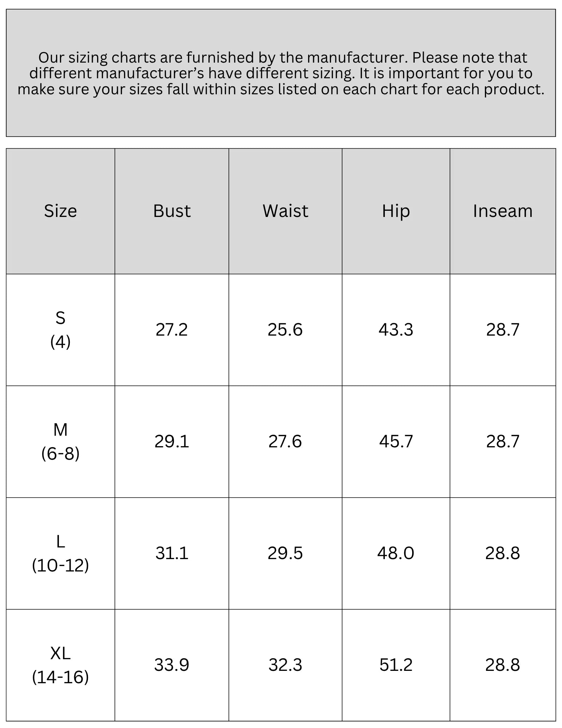
Task: Select the 32.3 waist value
Action: tap(285, 665)
